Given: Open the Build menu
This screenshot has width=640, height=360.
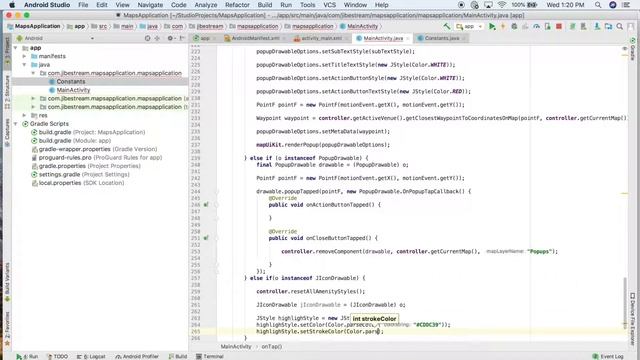Looking at the screenshot, I should 265,5.
